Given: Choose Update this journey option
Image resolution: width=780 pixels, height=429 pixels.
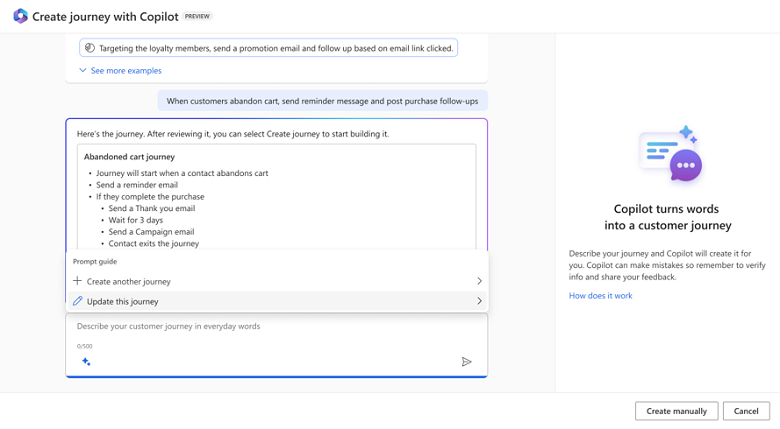Looking at the screenshot, I should (122, 301).
